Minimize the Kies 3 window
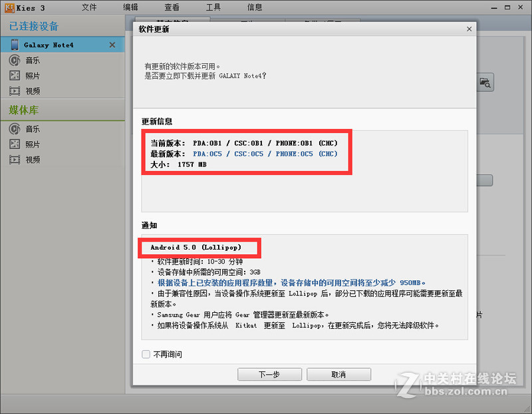The image size is (532, 414). (494, 7)
